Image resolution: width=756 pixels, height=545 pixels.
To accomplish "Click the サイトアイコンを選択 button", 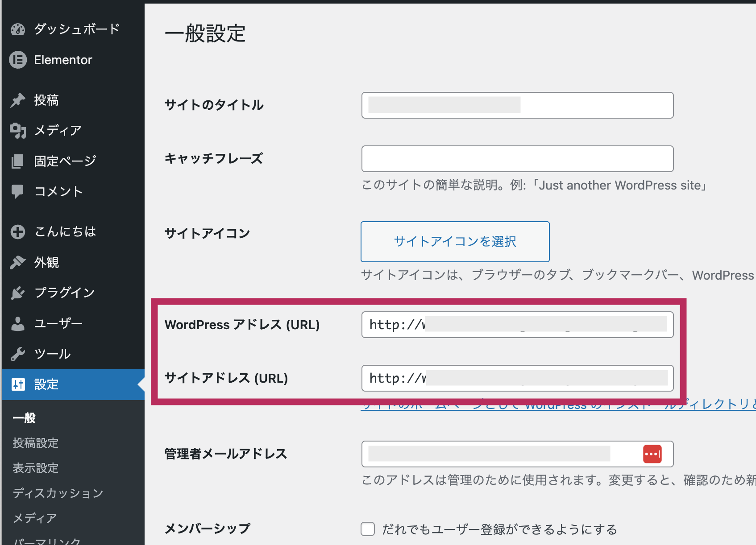I will pos(454,241).
